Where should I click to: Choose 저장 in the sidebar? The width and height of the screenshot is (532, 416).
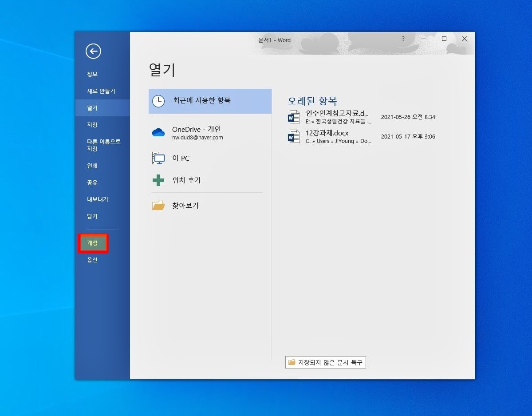(x=102, y=125)
